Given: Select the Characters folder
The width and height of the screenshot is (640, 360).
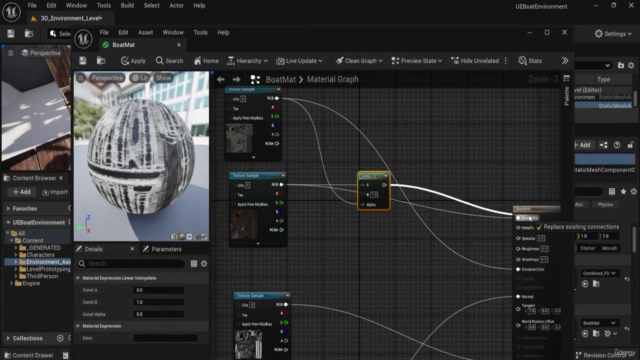Looking at the screenshot, I should [x=40, y=255].
